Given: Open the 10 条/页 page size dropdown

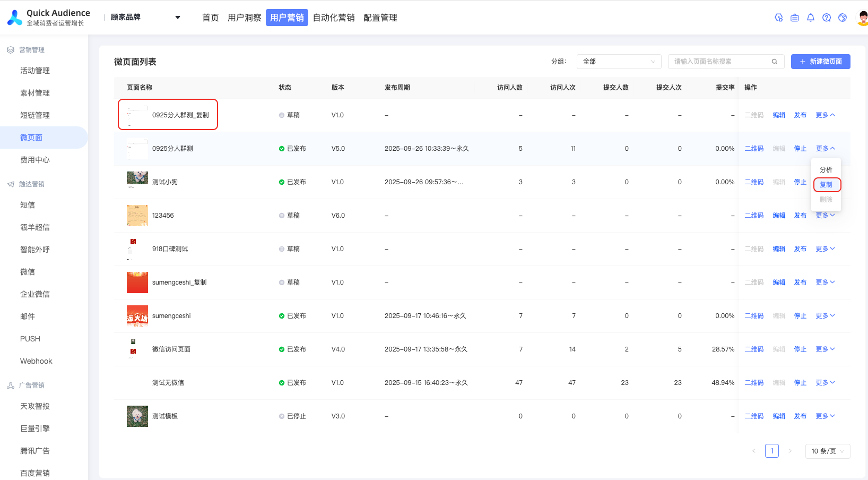Looking at the screenshot, I should (x=827, y=451).
